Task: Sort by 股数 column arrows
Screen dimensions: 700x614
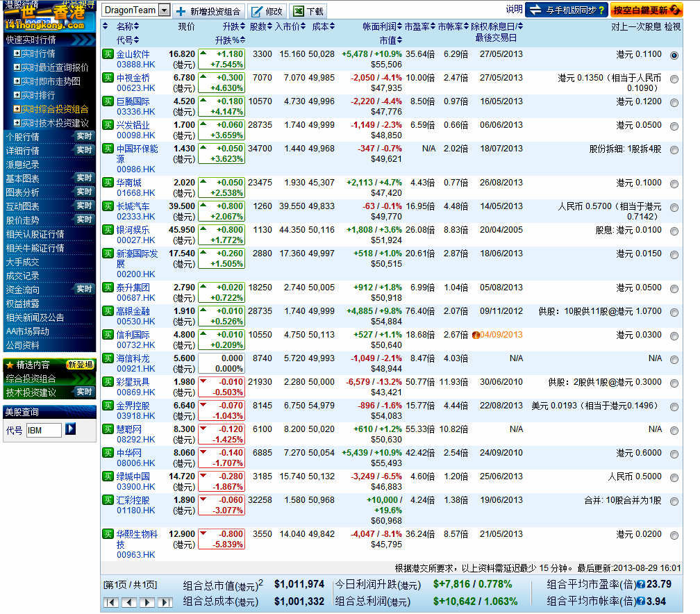Action: point(269,26)
